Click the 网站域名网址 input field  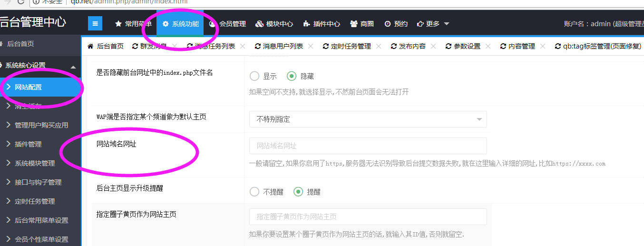coord(368,146)
